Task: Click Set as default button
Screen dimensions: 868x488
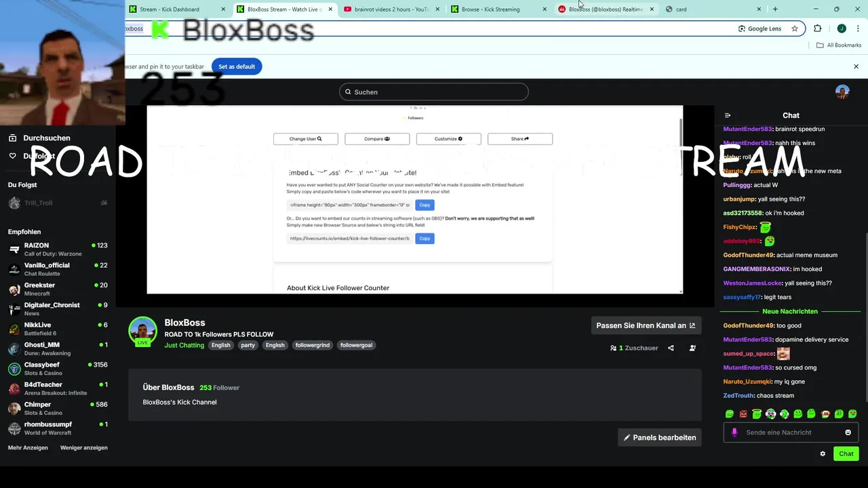Action: pyautogui.click(x=237, y=66)
